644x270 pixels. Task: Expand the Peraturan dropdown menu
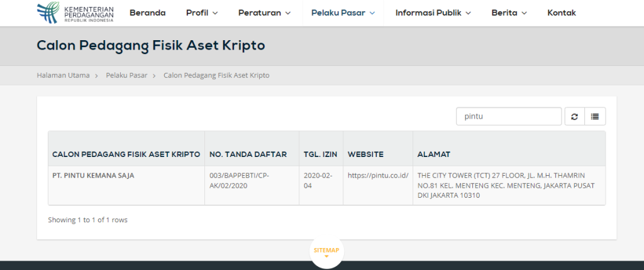click(x=264, y=13)
